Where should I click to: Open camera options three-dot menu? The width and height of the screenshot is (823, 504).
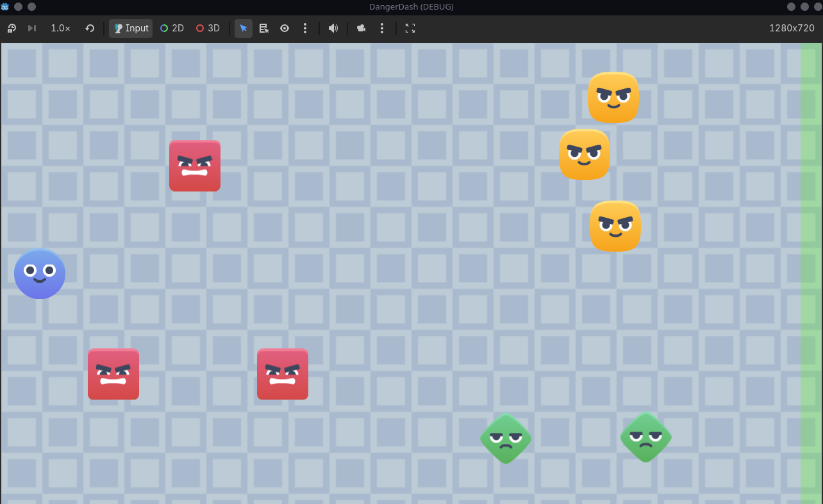pyautogui.click(x=382, y=28)
